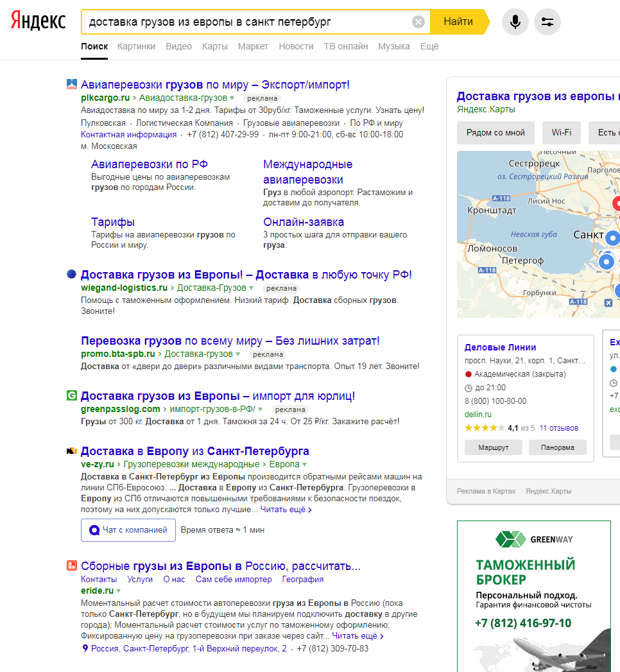
Task: Click Панорама button for Деловые Линии
Action: coord(558,447)
